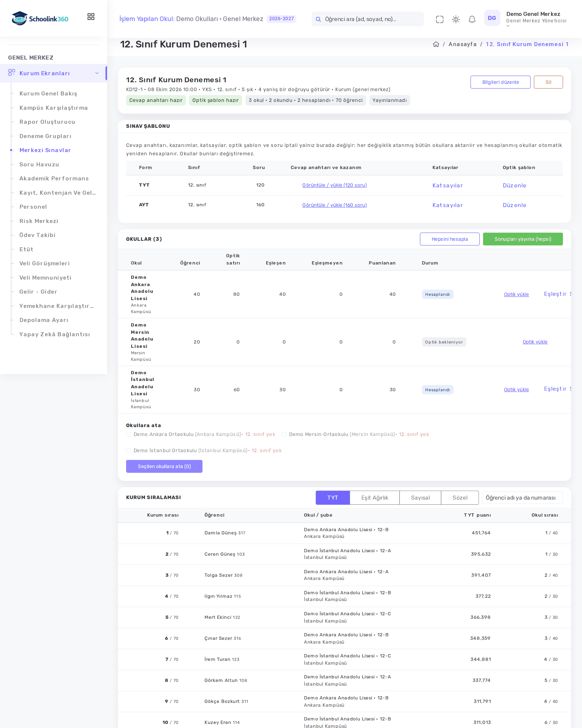The width and height of the screenshot is (582, 728).
Task: Click Seçilen okullara ata (0) button
Action: point(164,466)
